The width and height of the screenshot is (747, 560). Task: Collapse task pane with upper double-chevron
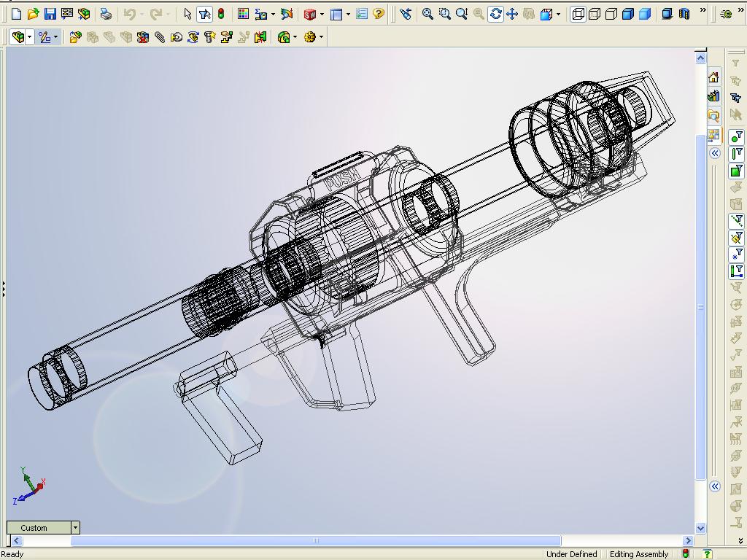(715, 153)
